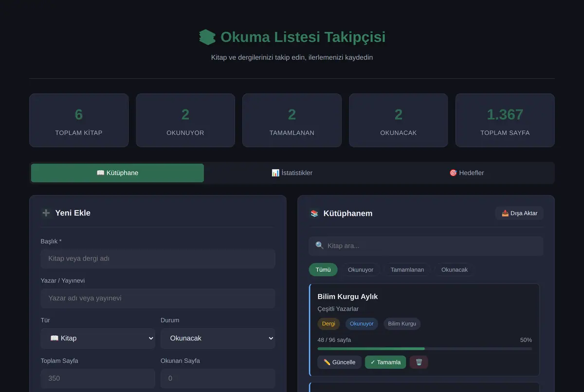Click the Kitap ara search field
Viewport: 584px width, 392px height.
[x=426, y=246]
